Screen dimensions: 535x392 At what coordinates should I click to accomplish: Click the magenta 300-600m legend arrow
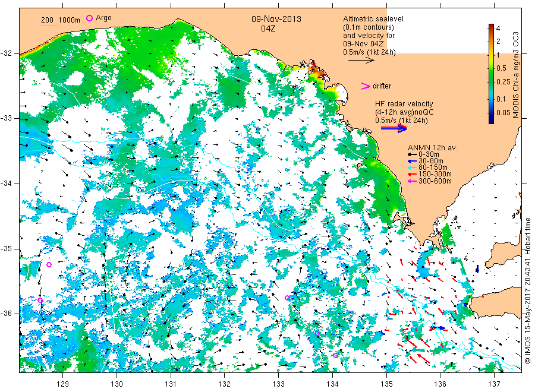click(412, 181)
